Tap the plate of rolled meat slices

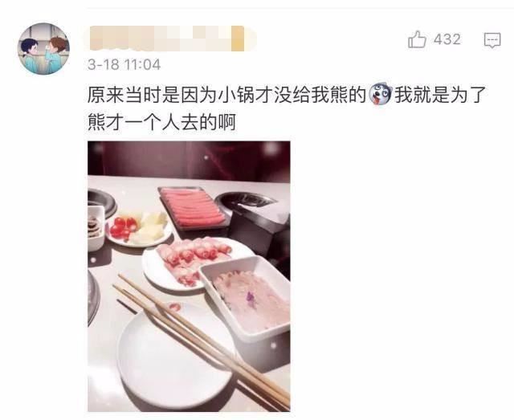point(194,263)
